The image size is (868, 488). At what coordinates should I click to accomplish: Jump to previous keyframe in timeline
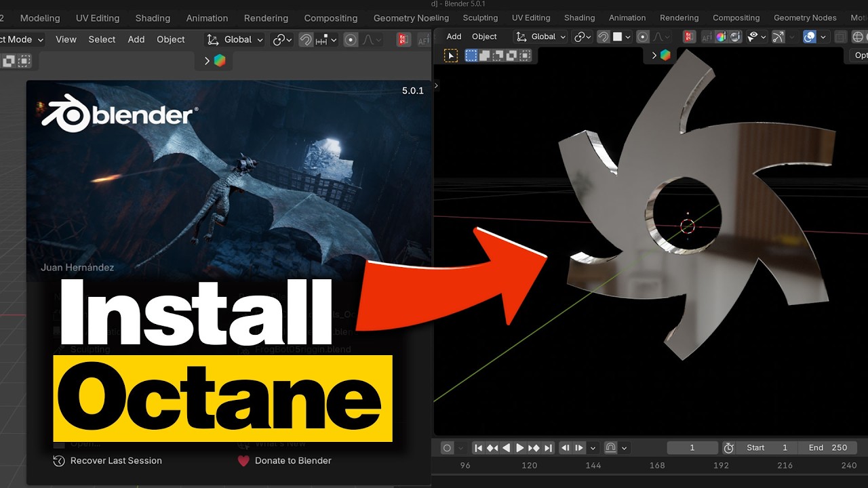[492, 448]
